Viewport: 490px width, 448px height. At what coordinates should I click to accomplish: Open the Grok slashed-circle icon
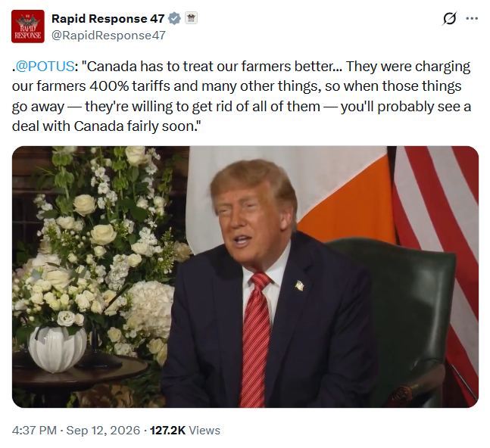(x=449, y=18)
